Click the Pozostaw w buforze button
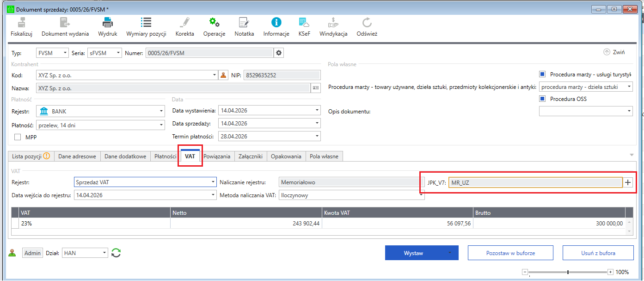Screen dimensions: 644x281 click(x=510, y=253)
